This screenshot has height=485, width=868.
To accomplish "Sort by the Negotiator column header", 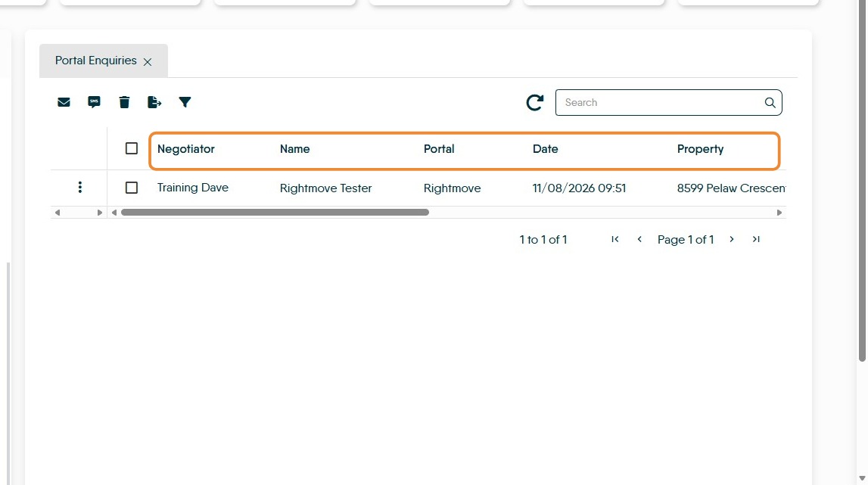I will coord(186,149).
